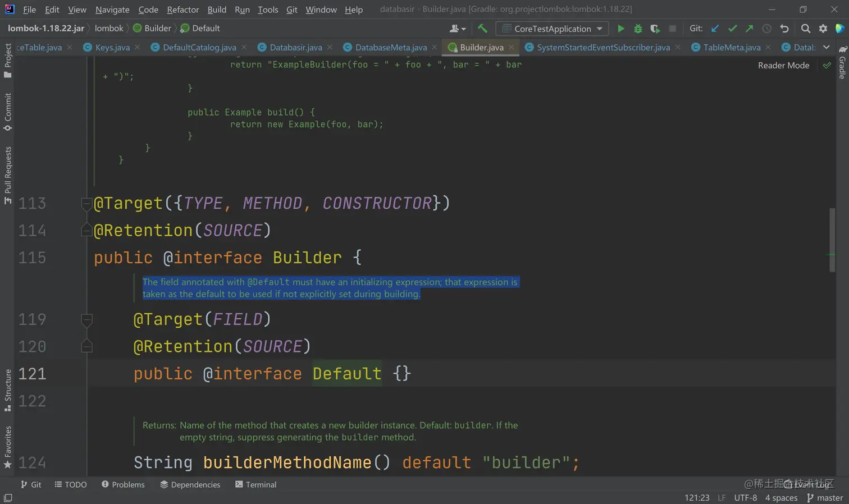Open Git tool window at bottom
Image resolution: width=849 pixels, height=504 pixels.
31,484
